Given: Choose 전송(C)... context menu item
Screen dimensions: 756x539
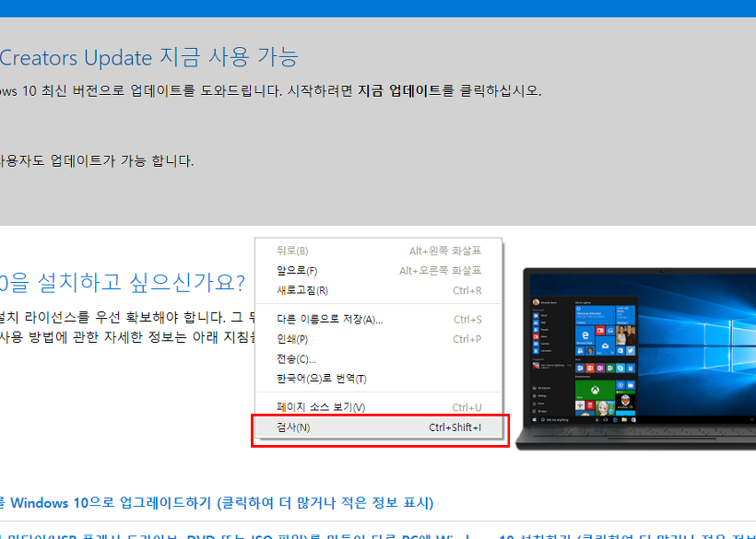Looking at the screenshot, I should click(x=379, y=358).
